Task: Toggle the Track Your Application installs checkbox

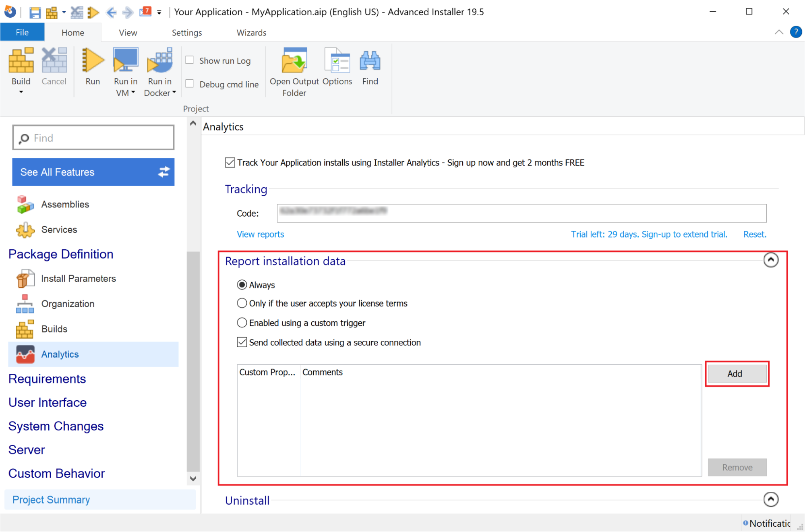Action: tap(230, 163)
